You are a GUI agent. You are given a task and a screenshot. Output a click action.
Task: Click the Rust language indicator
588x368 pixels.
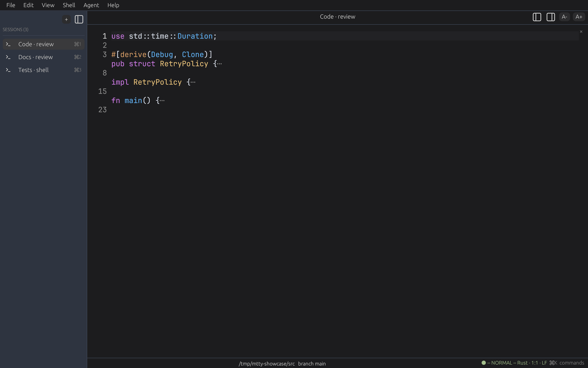click(x=522, y=363)
